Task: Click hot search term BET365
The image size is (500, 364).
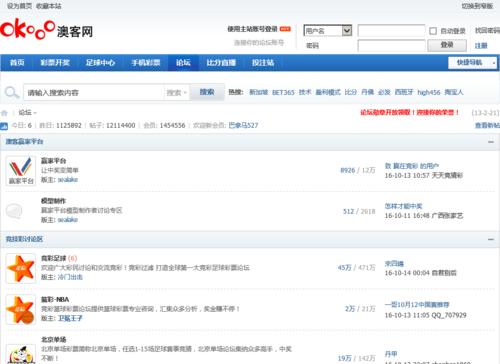Action: point(283,92)
